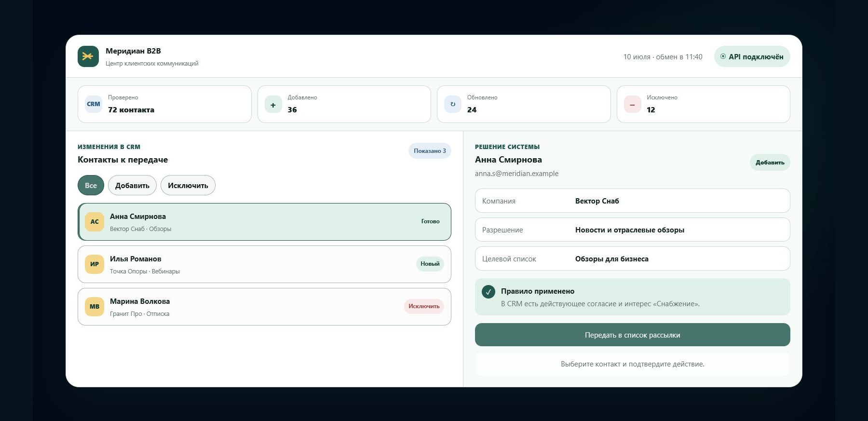Click the Новый badge in Илья Романов row
This screenshot has height=421, width=868.
[430, 264]
